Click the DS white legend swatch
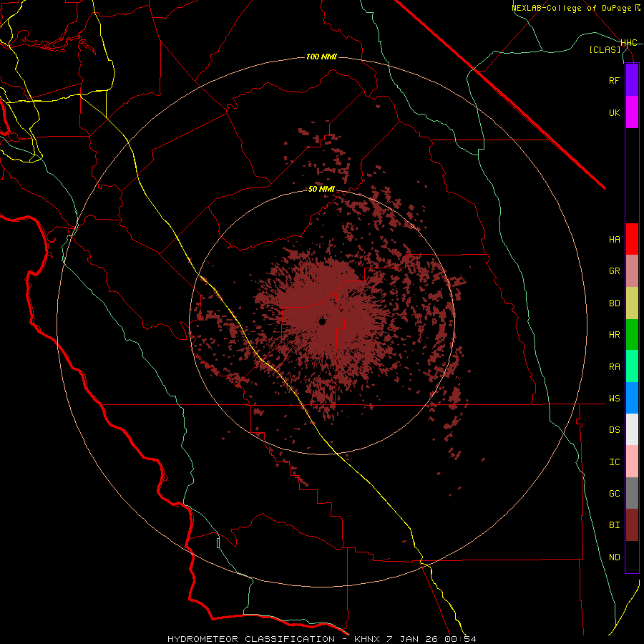The image size is (644, 644). pos(632,429)
